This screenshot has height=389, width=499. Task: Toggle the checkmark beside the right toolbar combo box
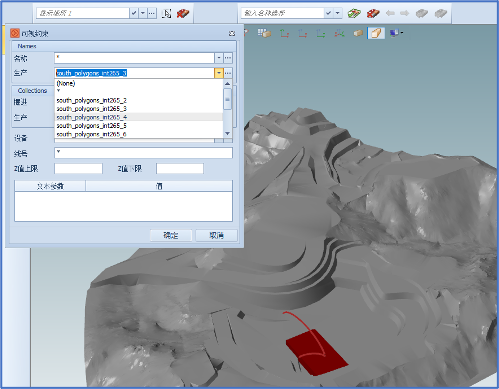click(x=328, y=13)
